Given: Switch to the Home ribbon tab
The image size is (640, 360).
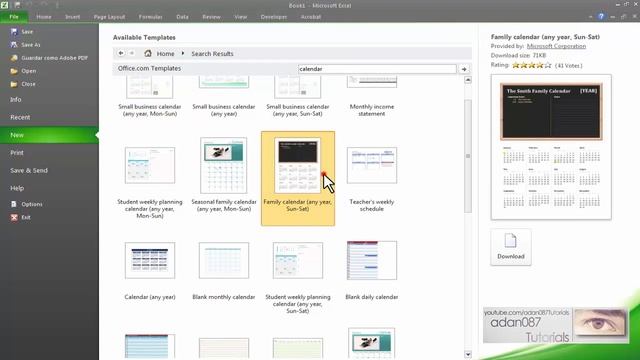Looking at the screenshot, I should 44,17.
